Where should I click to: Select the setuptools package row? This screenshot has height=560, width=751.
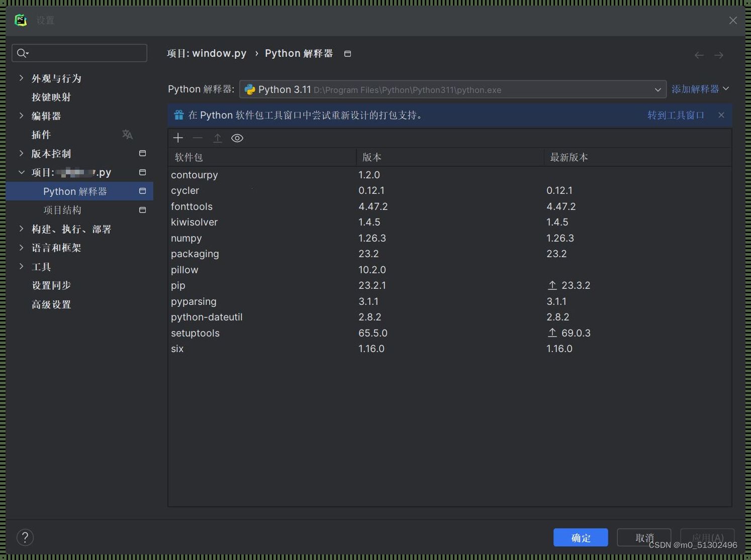tap(450, 333)
